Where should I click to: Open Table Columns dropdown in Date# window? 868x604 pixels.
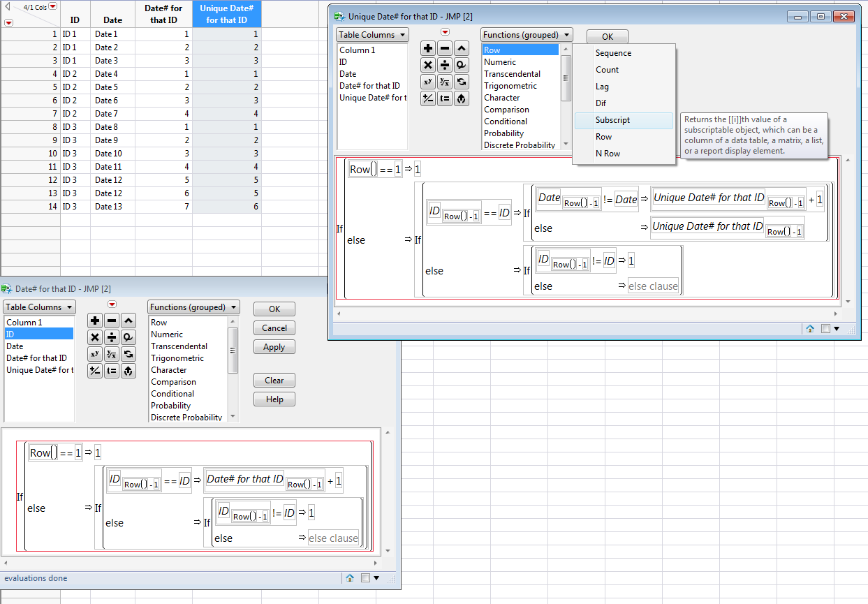pyautogui.click(x=39, y=307)
